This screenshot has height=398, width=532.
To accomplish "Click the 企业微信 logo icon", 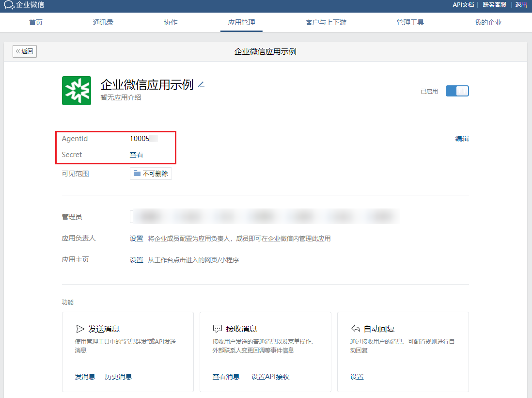I will [x=9, y=5].
